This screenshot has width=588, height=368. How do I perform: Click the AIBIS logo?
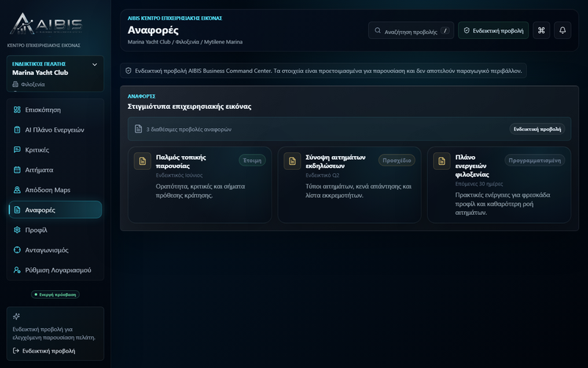pyautogui.click(x=46, y=24)
